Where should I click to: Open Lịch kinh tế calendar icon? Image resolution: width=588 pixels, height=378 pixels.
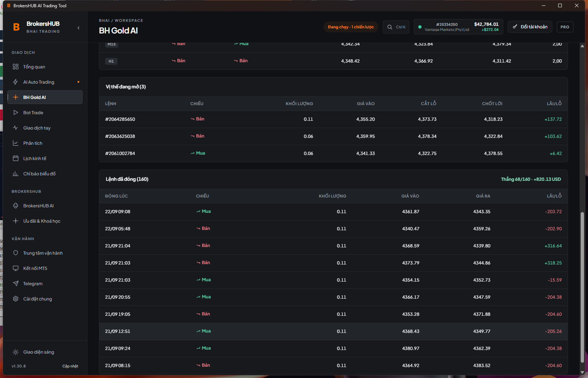click(x=16, y=158)
